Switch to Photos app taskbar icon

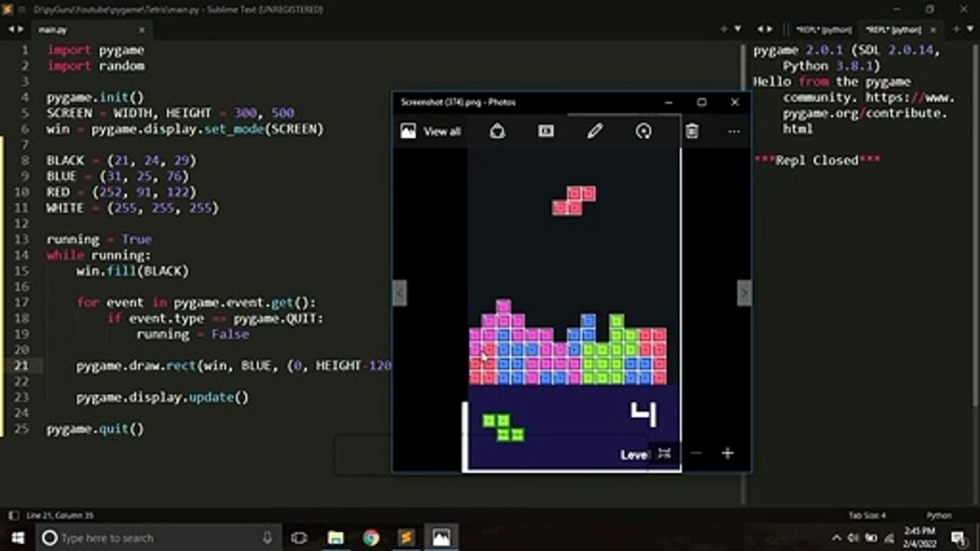[x=441, y=538]
